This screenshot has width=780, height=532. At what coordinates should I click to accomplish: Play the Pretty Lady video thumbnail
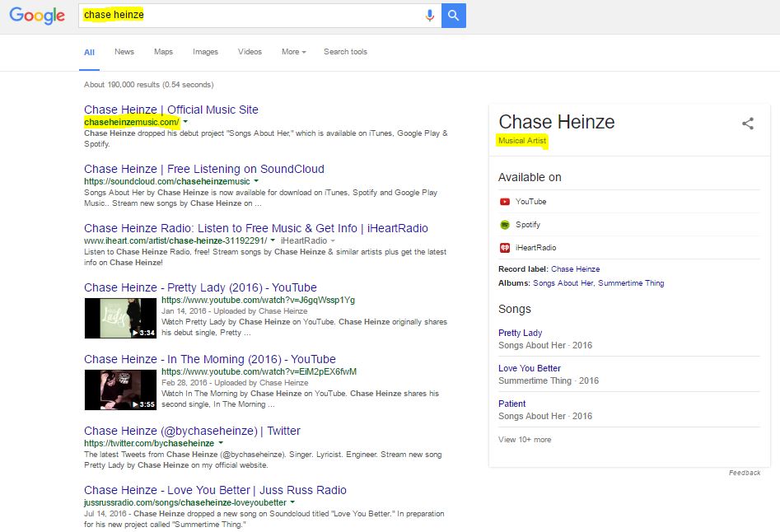click(x=120, y=318)
